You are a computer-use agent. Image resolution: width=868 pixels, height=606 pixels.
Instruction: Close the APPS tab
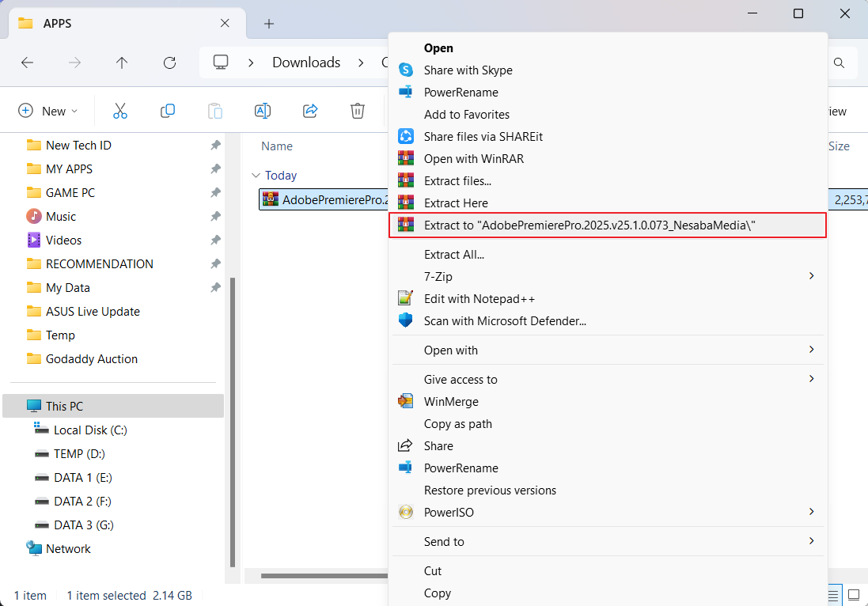point(225,23)
